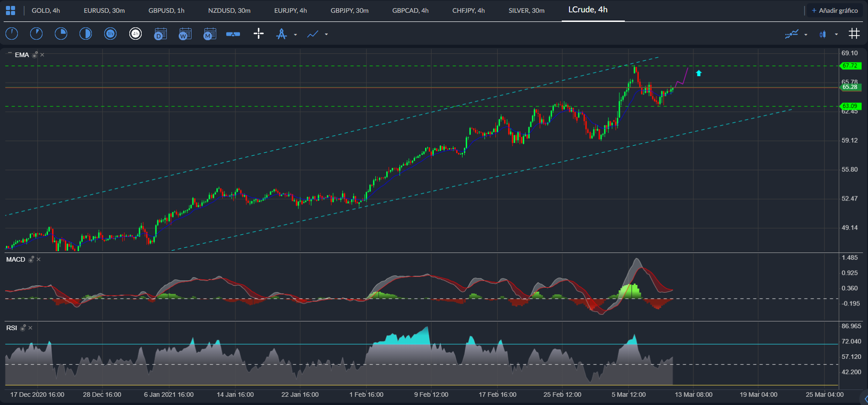Open EMA indicator settings gear
868x405 pixels.
tap(35, 55)
